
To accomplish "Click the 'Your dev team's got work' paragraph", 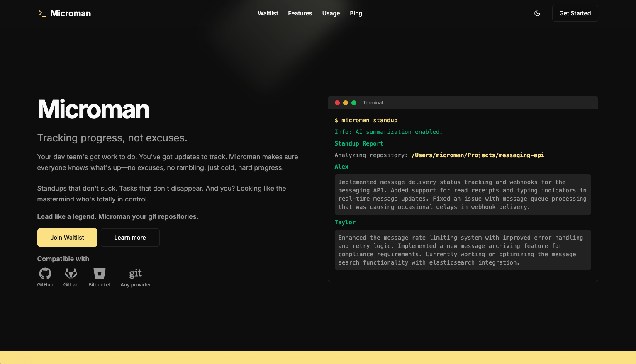I will [x=168, y=162].
